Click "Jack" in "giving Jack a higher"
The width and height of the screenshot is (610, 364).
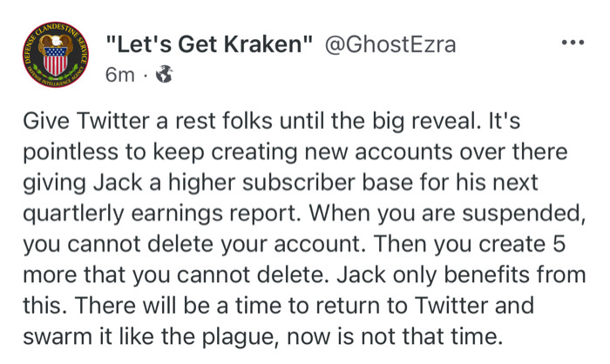(118, 182)
